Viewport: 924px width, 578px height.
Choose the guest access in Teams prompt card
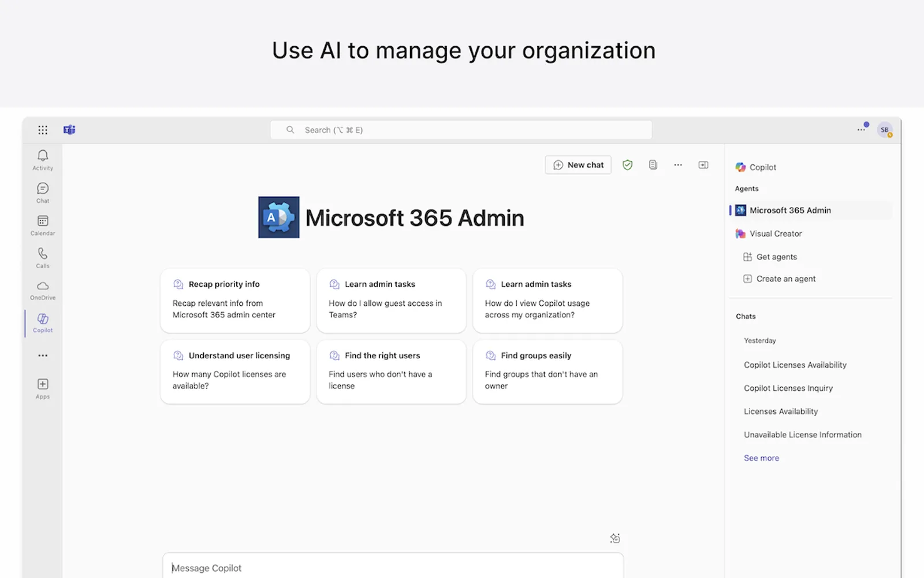[392, 301]
